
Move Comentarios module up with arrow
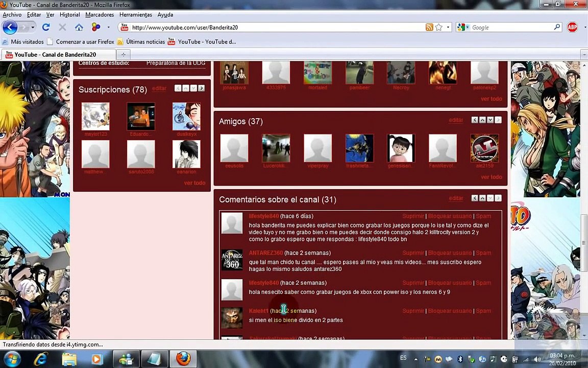[x=482, y=198]
